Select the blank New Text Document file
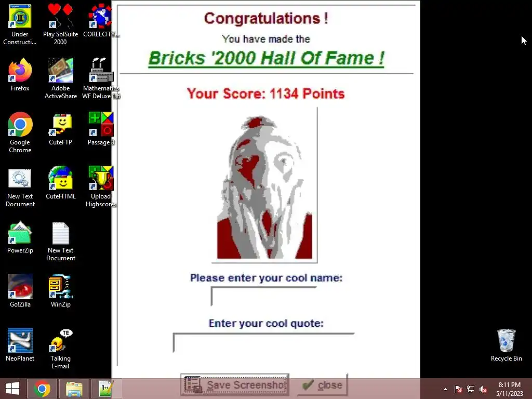 click(60, 241)
